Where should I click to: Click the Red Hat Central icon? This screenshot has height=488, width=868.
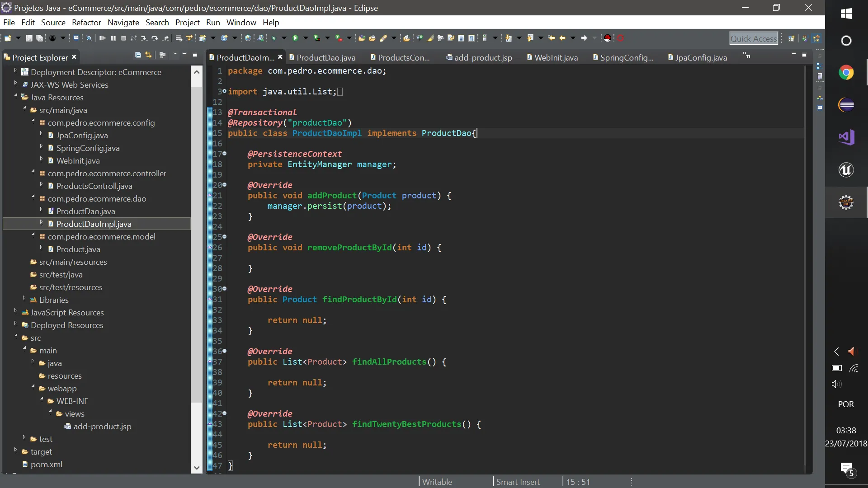click(608, 38)
